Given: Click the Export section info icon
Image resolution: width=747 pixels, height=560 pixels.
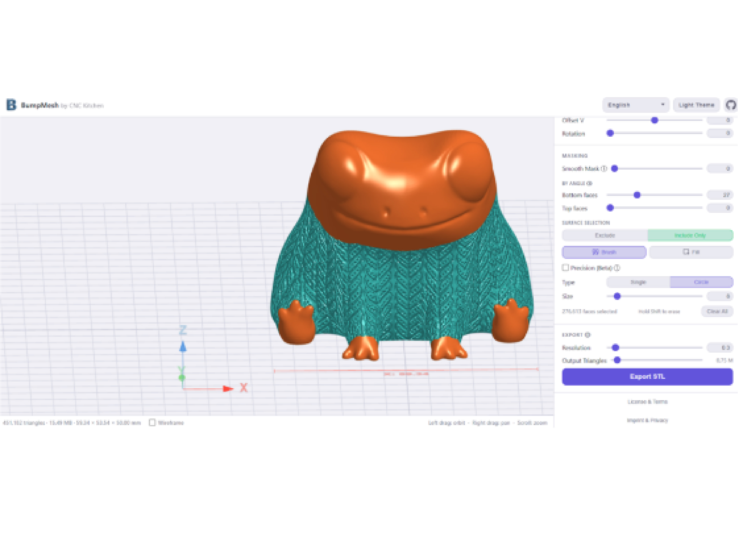Looking at the screenshot, I should pyautogui.click(x=588, y=335).
